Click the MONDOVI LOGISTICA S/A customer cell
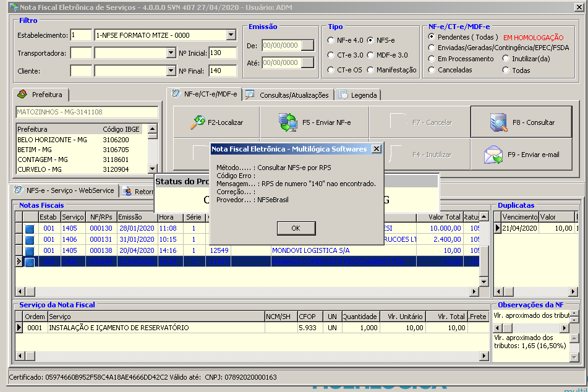Image resolution: width=588 pixels, height=392 pixels. [x=344, y=250]
